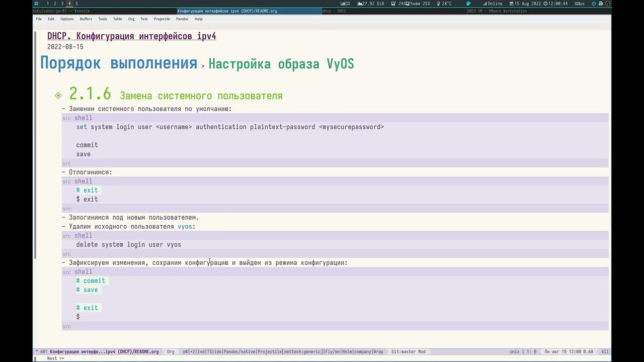
Task: Click the TSlide minor mode indicator
Action: tap(215, 351)
